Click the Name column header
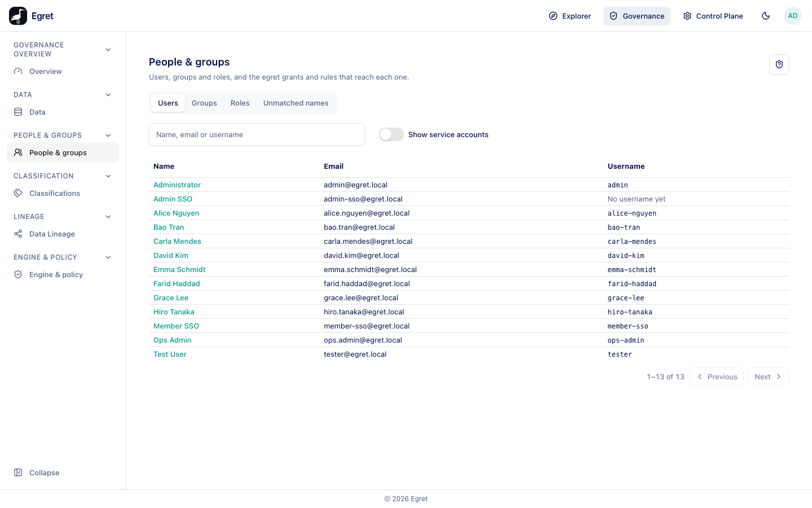Screen dimensions: 812x508 [x=164, y=167]
